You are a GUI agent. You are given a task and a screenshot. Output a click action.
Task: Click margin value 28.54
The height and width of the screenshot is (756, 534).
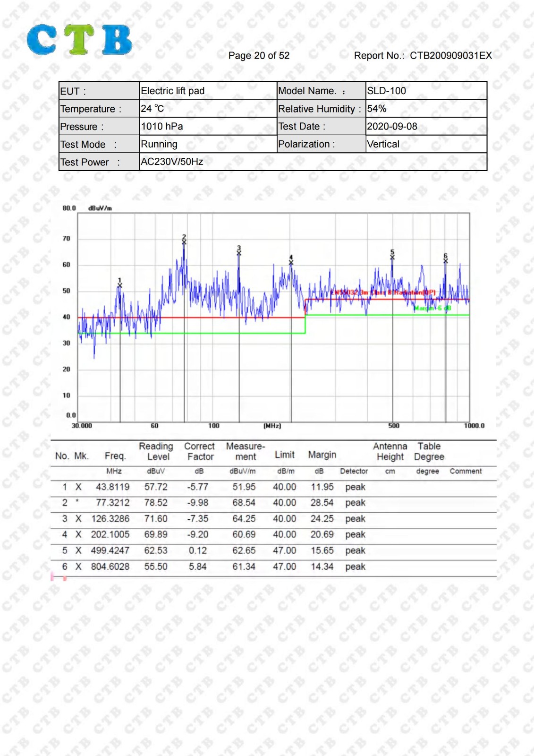tap(322, 502)
